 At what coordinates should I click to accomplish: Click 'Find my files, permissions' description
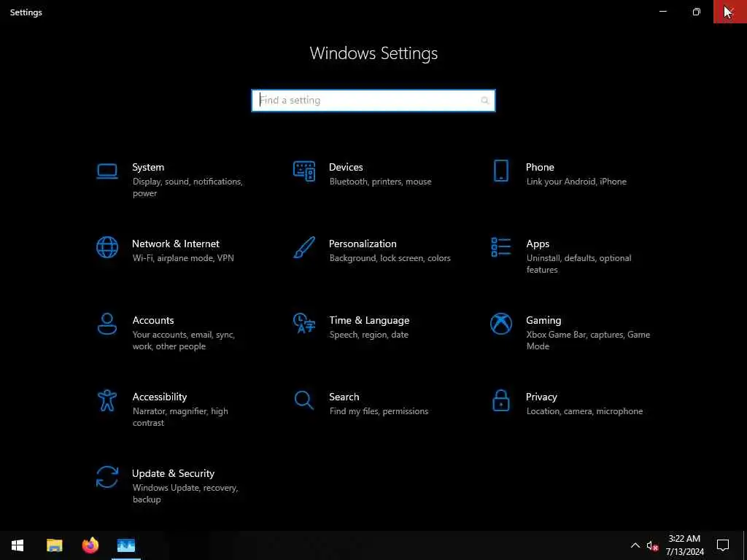click(379, 411)
